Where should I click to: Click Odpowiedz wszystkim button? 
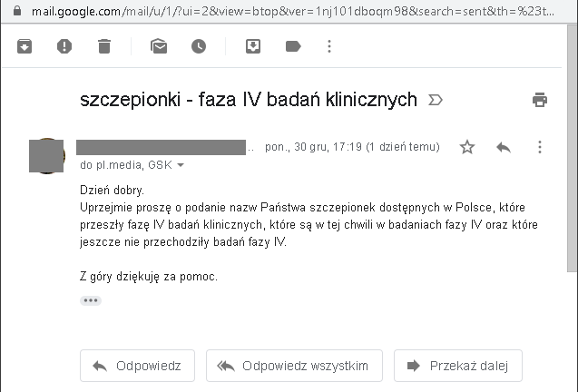point(294,366)
